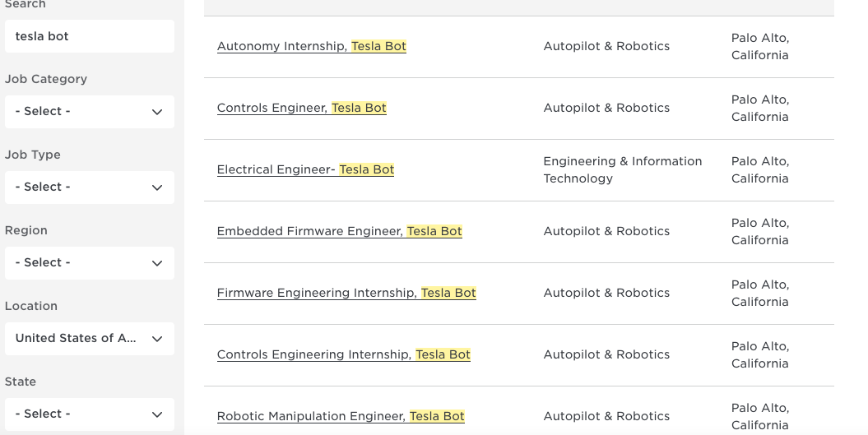Click the chevron arrow in Job Type

pos(157,187)
